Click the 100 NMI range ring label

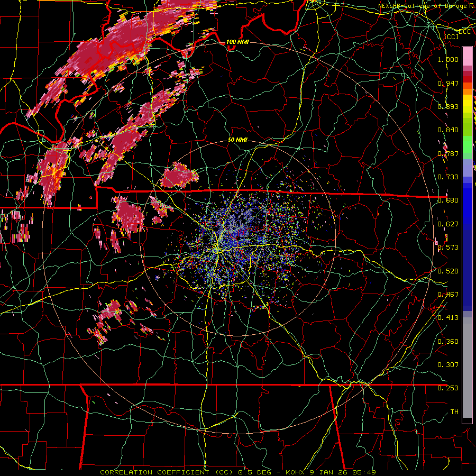[237, 42]
